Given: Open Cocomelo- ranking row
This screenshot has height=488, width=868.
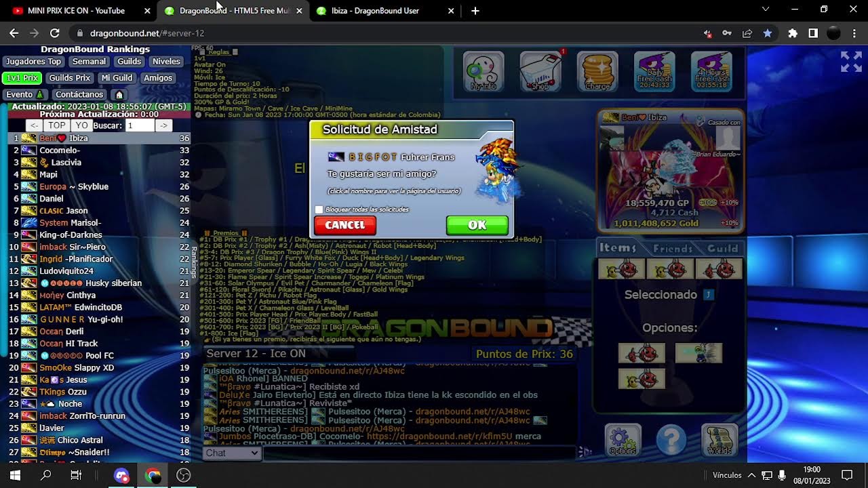Looking at the screenshot, I should [x=99, y=150].
